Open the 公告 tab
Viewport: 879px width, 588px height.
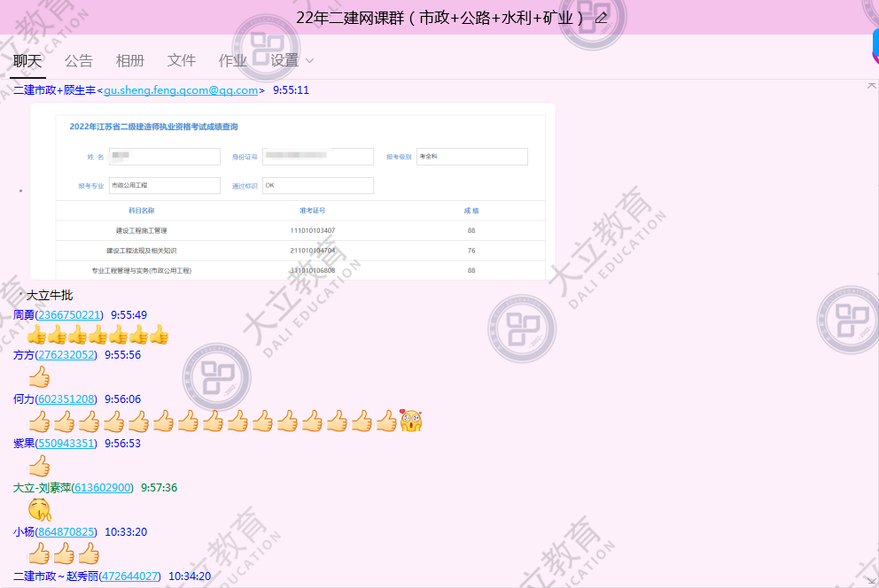click(79, 60)
